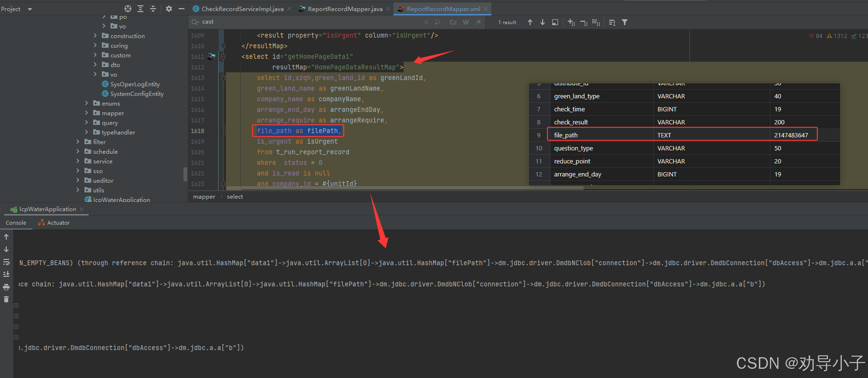The image size is (868, 378).
Task: Close ReportRecordMapper.xml tab
Action: pos(486,9)
